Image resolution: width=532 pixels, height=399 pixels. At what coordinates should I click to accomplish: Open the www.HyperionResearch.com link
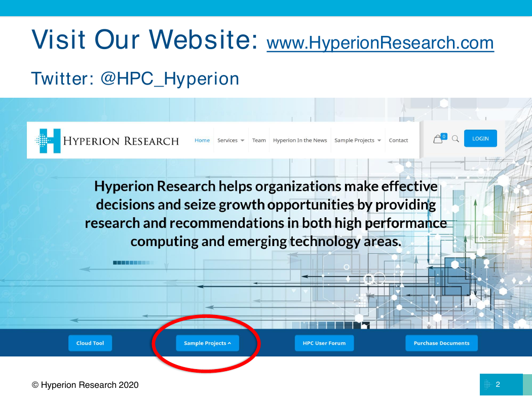(380, 44)
